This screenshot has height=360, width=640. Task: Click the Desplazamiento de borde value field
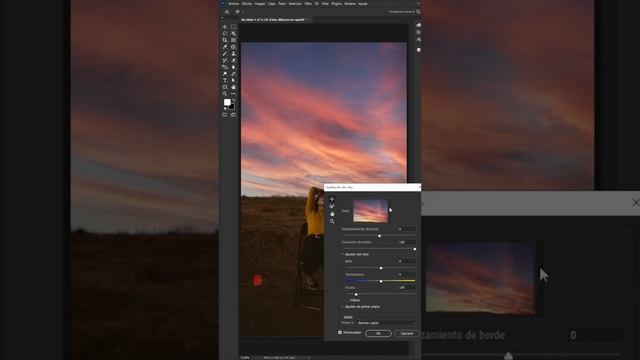[x=407, y=229]
